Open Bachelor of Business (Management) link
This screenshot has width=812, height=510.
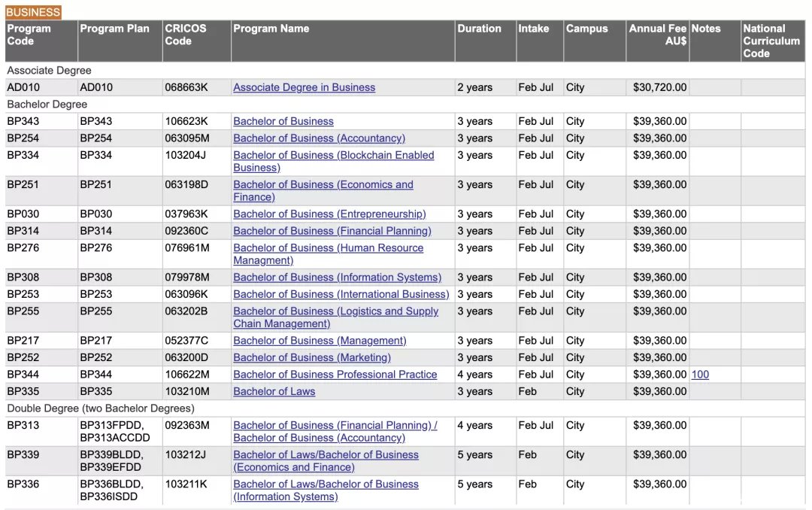pos(320,341)
